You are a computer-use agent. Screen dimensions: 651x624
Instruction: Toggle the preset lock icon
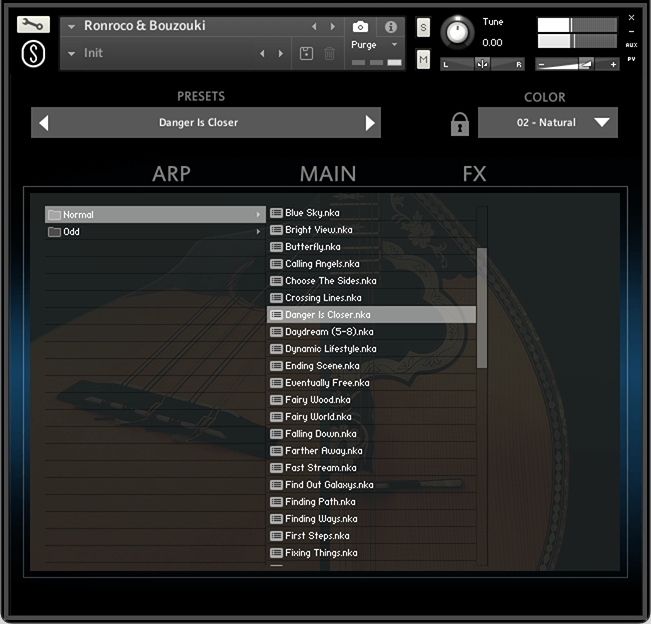pyautogui.click(x=459, y=124)
